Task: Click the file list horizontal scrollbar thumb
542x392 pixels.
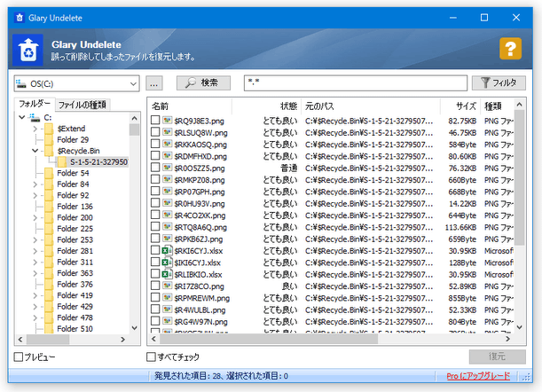Action: 269,339
